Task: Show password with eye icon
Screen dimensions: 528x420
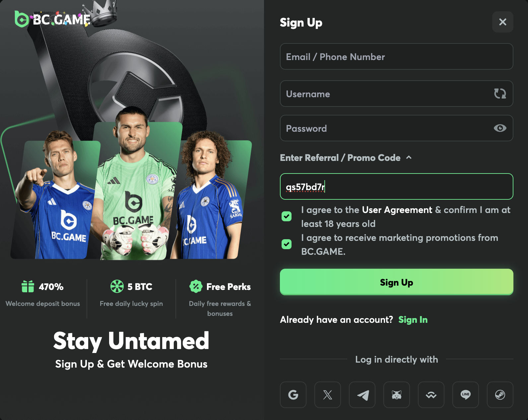Action: click(x=500, y=128)
